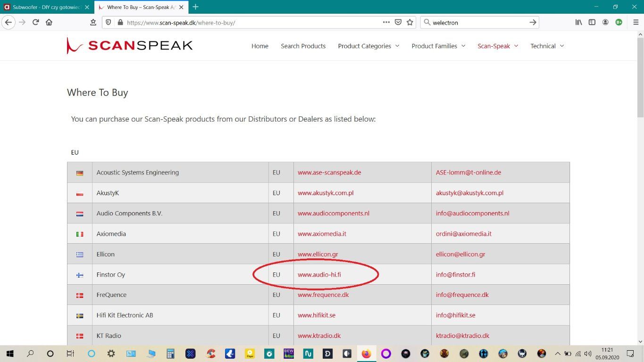Email info@audiocomponents.nl
This screenshot has width=644, height=362.
473,213
